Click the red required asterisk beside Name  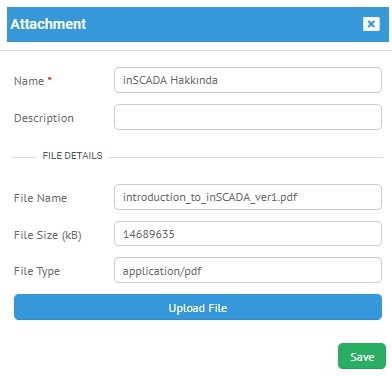click(50, 79)
